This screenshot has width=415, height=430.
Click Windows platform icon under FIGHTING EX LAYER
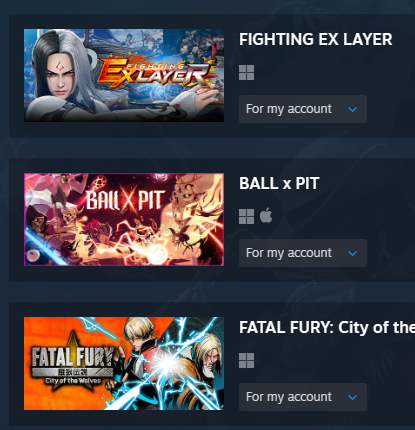point(246,72)
